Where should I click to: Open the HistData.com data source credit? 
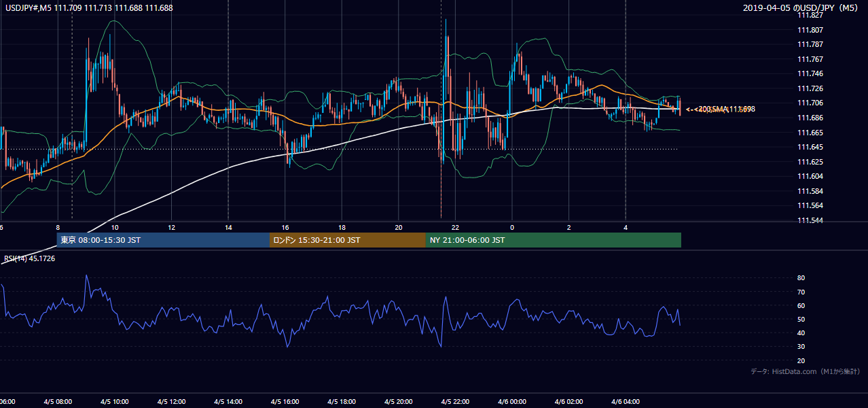pyautogui.click(x=805, y=371)
